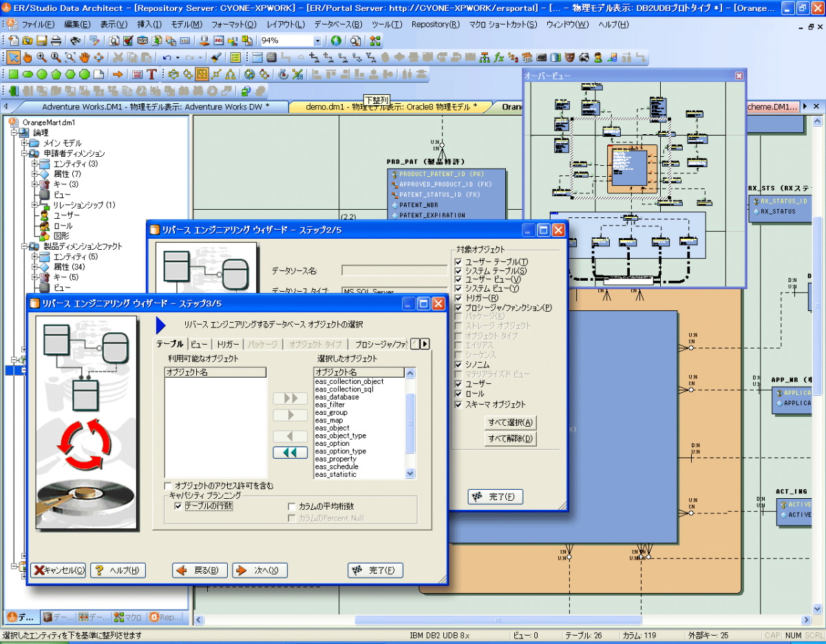The width and height of the screenshot is (826, 644).
Task: Expand the メイン モデル tree node
Action: [x=24, y=143]
